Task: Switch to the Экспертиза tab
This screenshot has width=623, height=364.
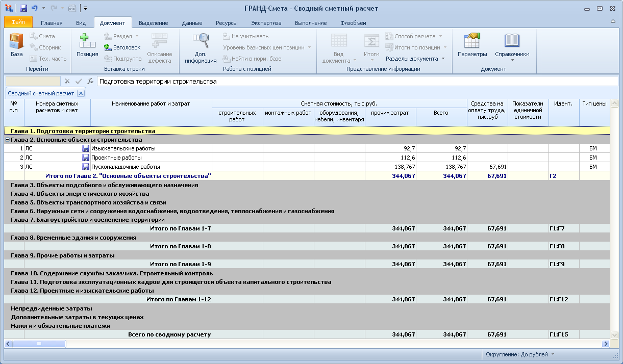Action: click(x=266, y=23)
